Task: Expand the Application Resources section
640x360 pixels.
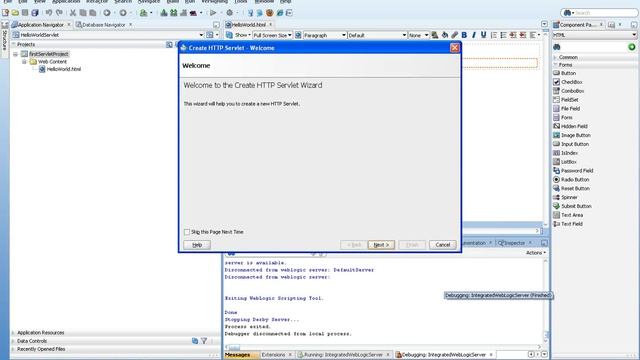Action: [x=13, y=333]
